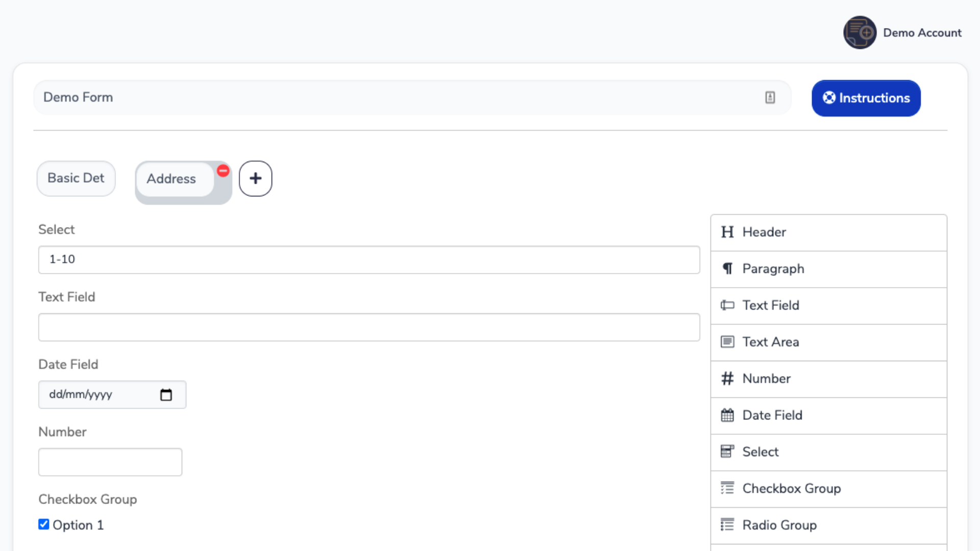
Task: Add a new tab with the plus button
Action: coord(255,179)
